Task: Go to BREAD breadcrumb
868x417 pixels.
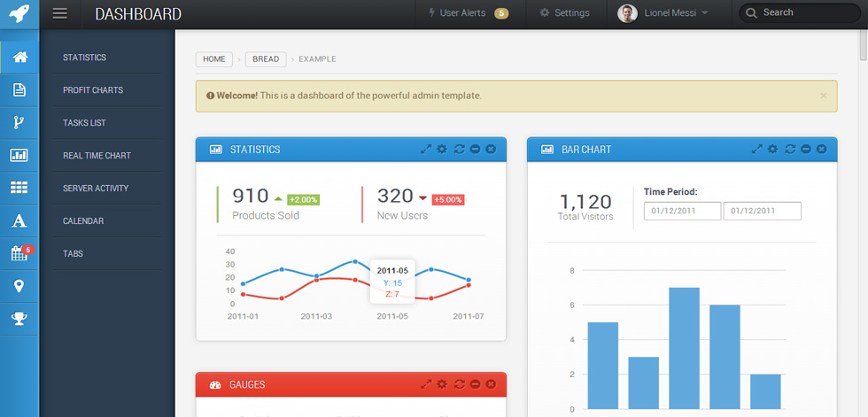Action: (266, 59)
